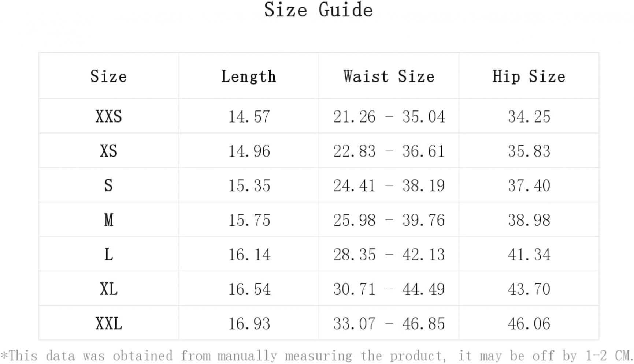Click the S size row label
634x364 pixels.
[108, 185]
